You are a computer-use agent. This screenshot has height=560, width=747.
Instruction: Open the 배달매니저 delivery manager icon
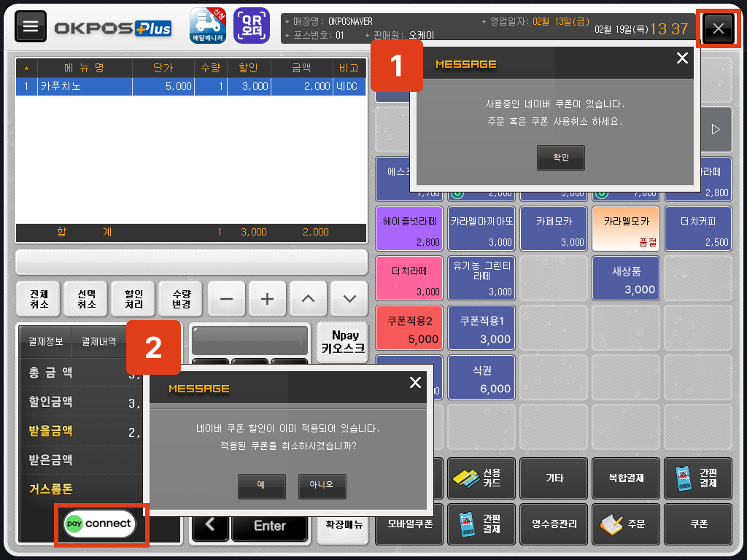[207, 26]
